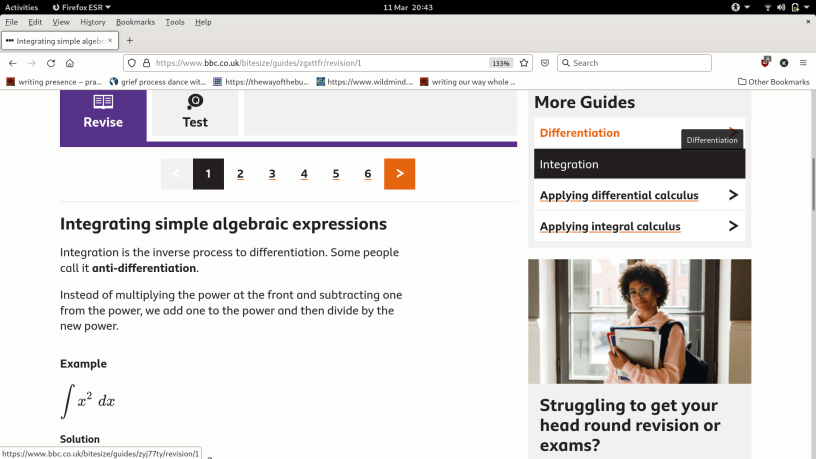Open the Bookmarks menu
Viewport: 816px width, 459px height.
click(135, 22)
